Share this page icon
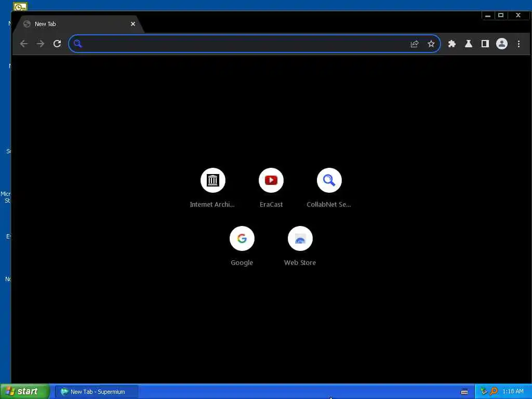 414,44
